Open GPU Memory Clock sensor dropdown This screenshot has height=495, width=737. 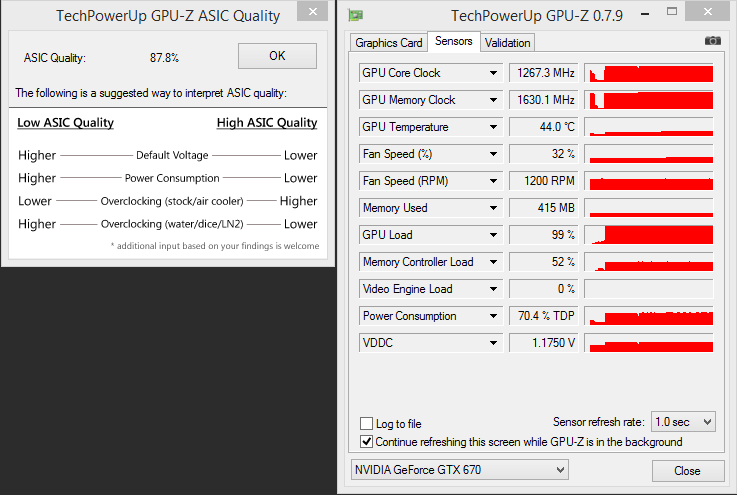pyautogui.click(x=431, y=100)
